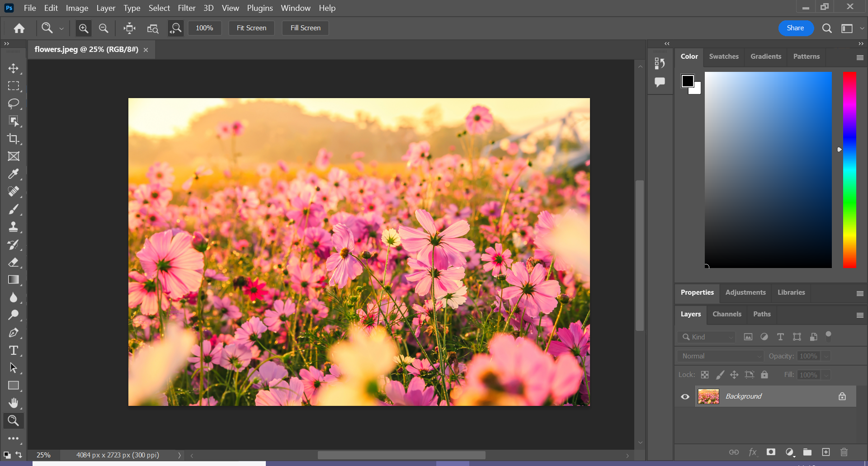Click the rainbow hue slider strip
Screen dimensions: 868x466
(x=849, y=170)
